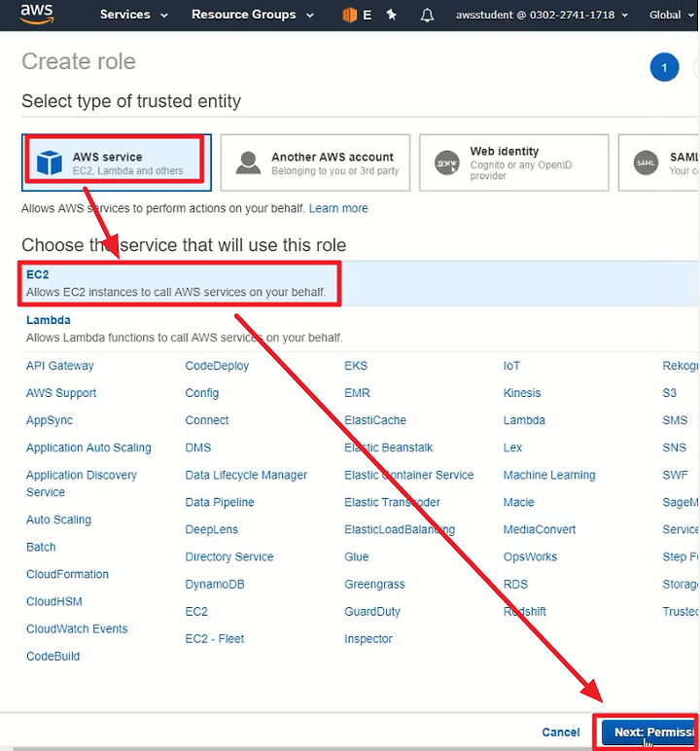Image resolution: width=700 pixels, height=751 pixels.
Task: Open the Global region dropdown
Action: [671, 15]
